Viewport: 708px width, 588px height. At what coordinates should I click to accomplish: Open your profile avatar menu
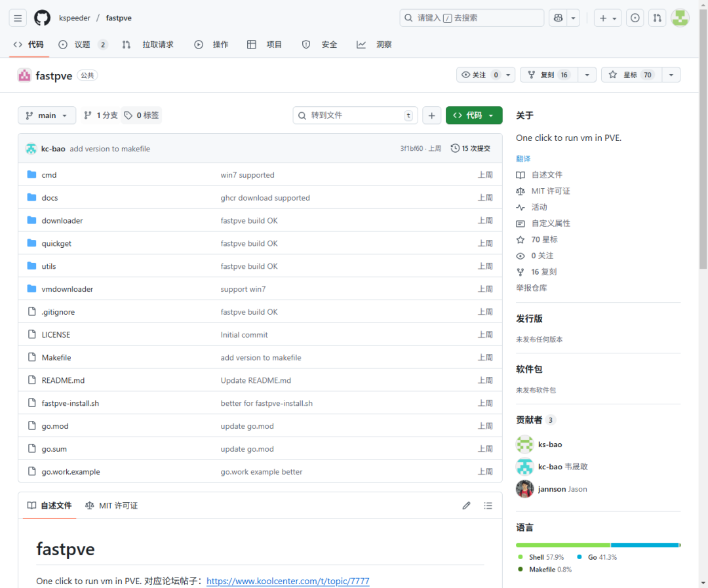680,18
